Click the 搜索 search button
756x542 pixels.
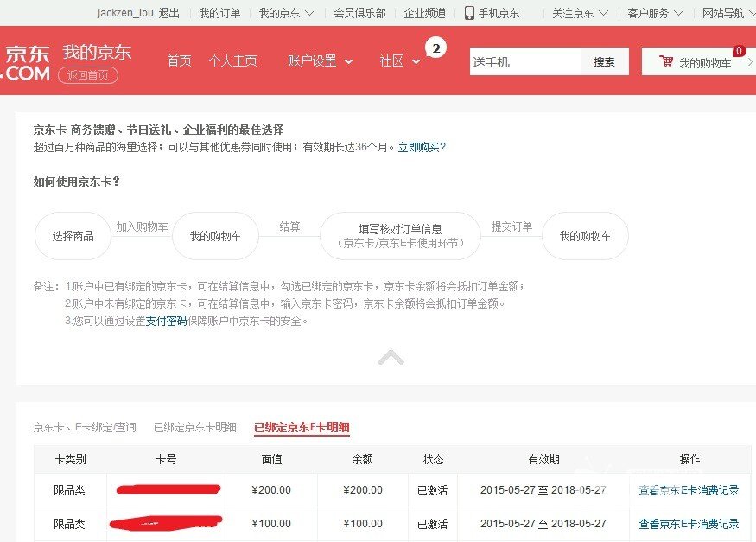point(604,61)
